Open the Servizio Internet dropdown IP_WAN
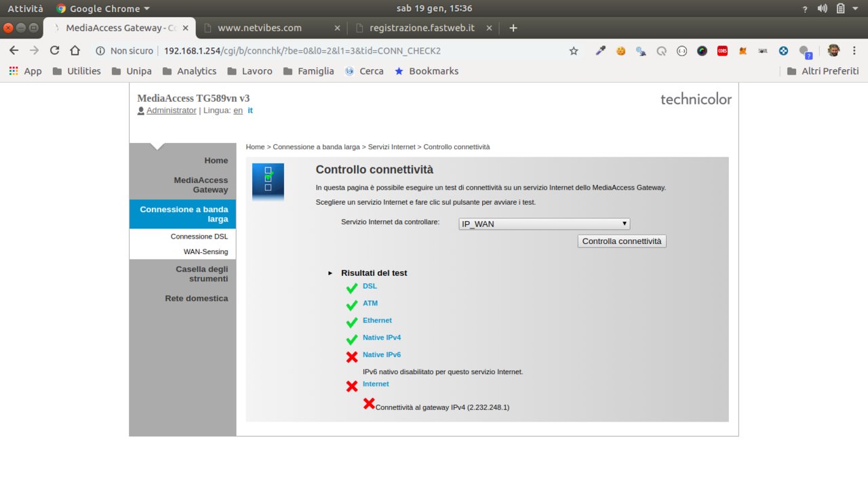Screen dimensions: 868x488 point(544,224)
